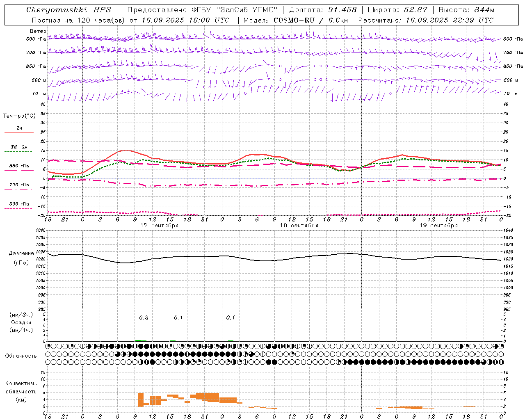
Task: Click the 2м temperature legend entry
Action: 19,128
